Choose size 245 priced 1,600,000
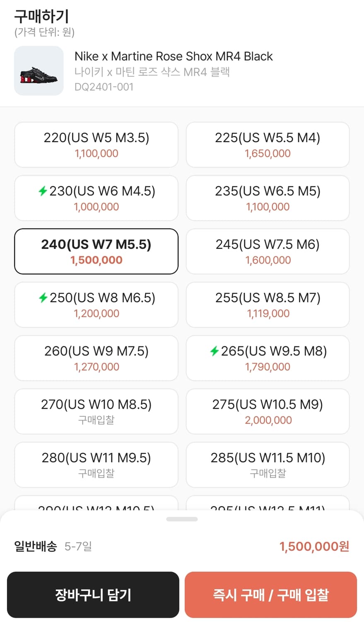Screen dimensions: 364x622 point(268,251)
